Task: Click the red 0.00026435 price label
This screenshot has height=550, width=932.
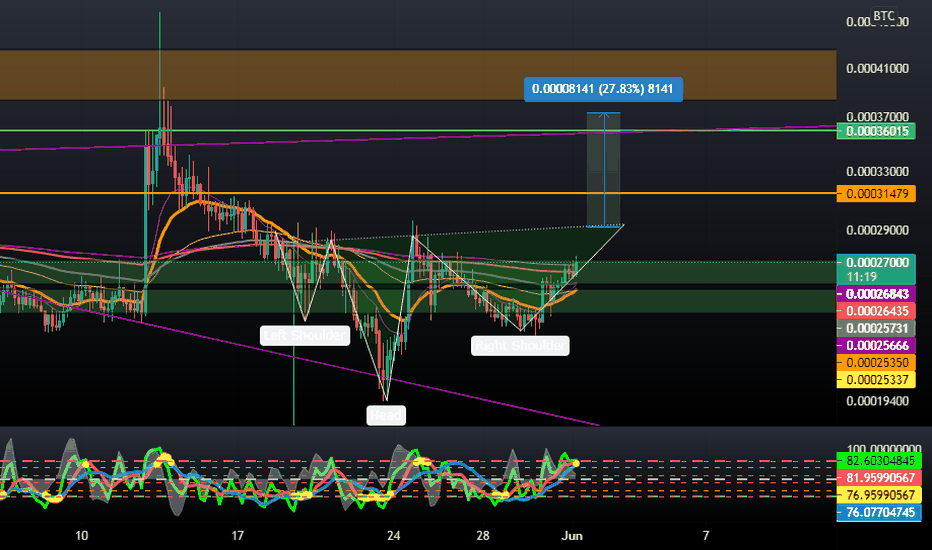Action: coord(876,310)
